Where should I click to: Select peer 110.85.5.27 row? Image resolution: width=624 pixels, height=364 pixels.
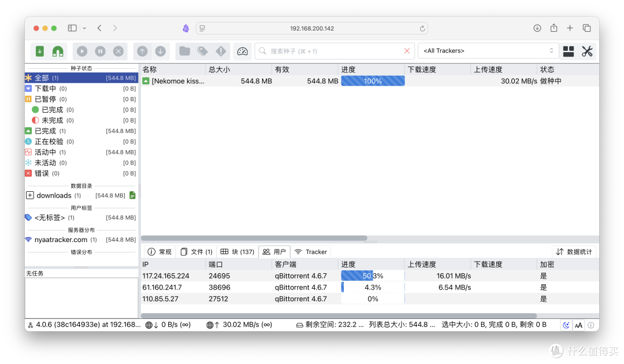click(x=370, y=299)
